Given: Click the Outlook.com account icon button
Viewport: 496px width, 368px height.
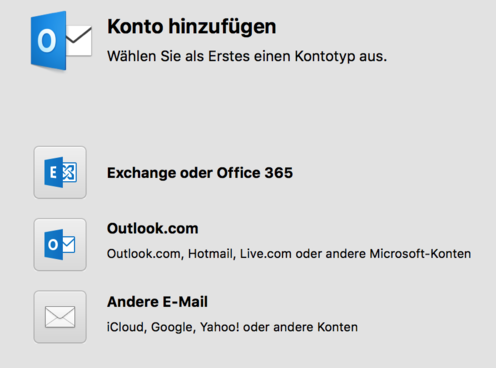Looking at the screenshot, I should point(60,244).
